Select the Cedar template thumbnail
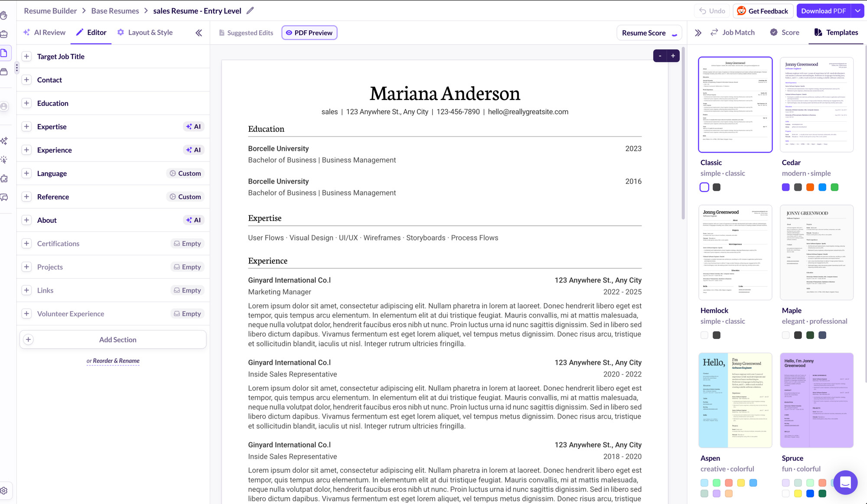The width and height of the screenshot is (867, 504). 816,104
